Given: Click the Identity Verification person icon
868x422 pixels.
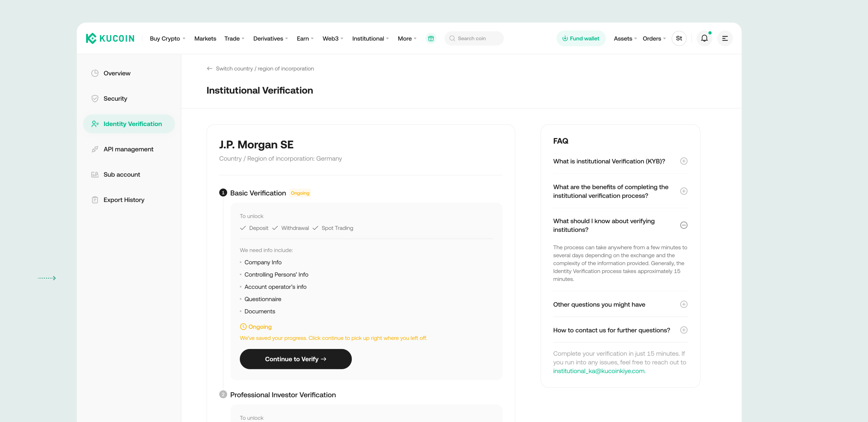Looking at the screenshot, I should point(95,124).
